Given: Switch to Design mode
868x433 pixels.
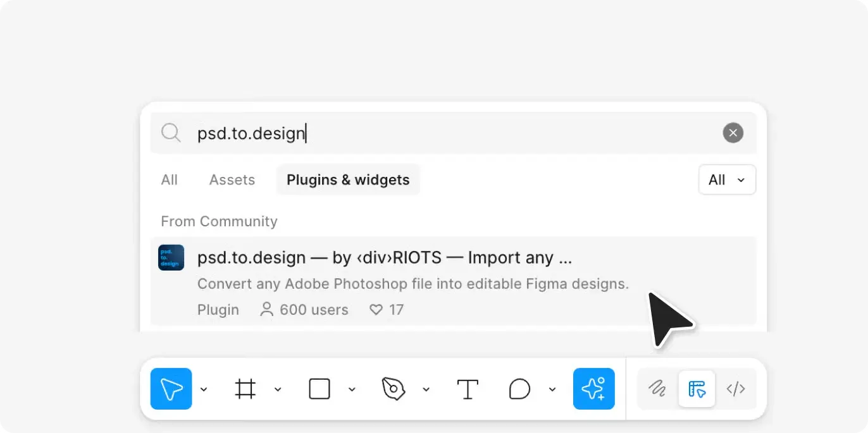Looking at the screenshot, I should click(697, 389).
